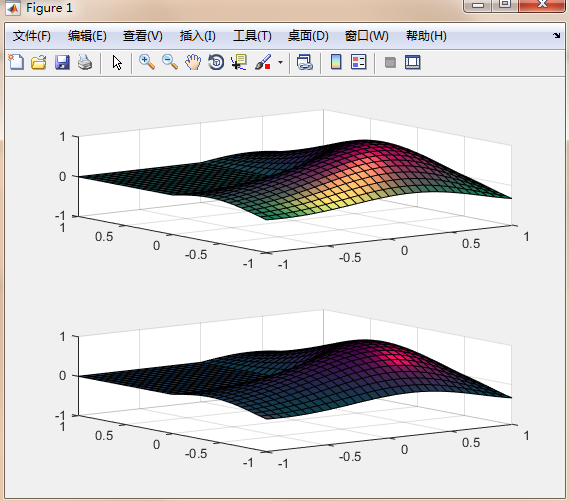Viewport: 569px width, 501px height.
Task: Enable the Rotate 3D tool
Action: click(x=216, y=62)
